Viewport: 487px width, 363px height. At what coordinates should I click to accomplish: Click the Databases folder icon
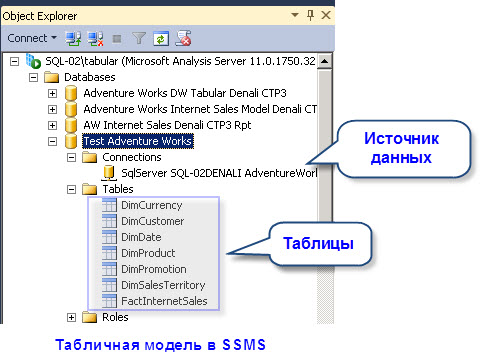(52, 77)
